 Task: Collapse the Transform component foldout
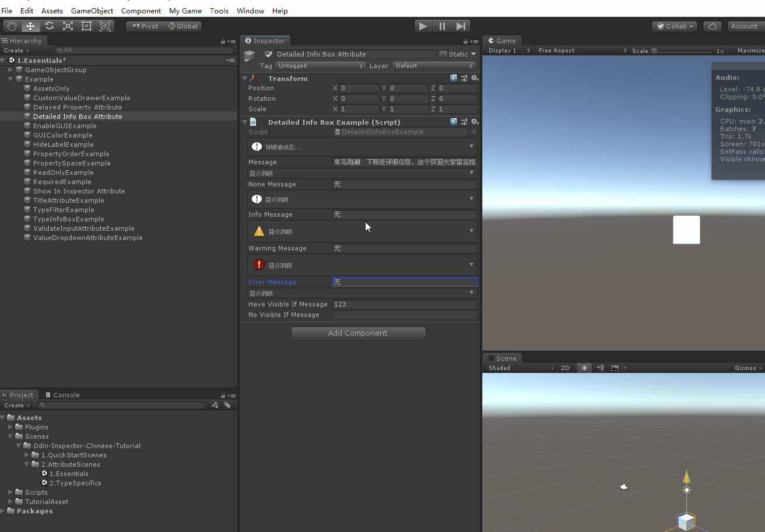(244, 79)
